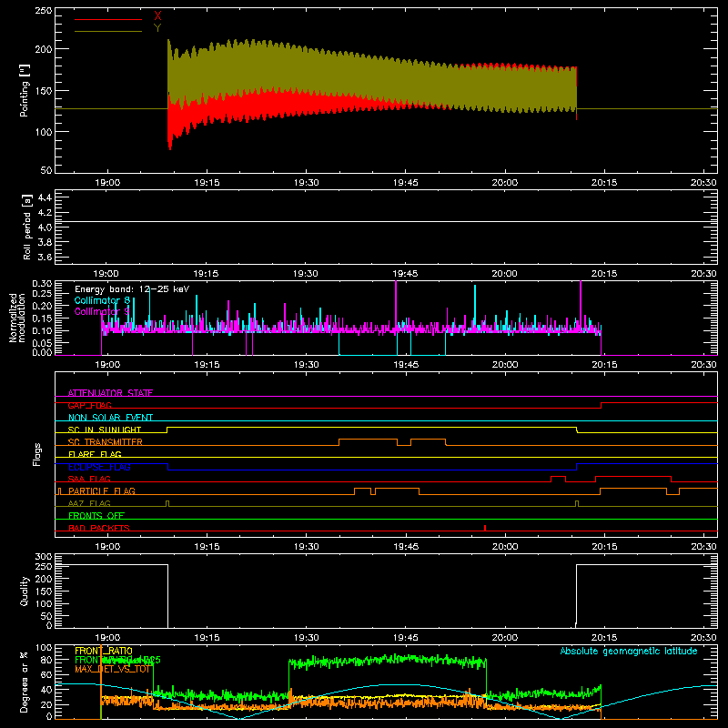Select the Collimator 8 legend entry
Image resolution: width=728 pixels, height=728 pixels.
[x=102, y=300]
